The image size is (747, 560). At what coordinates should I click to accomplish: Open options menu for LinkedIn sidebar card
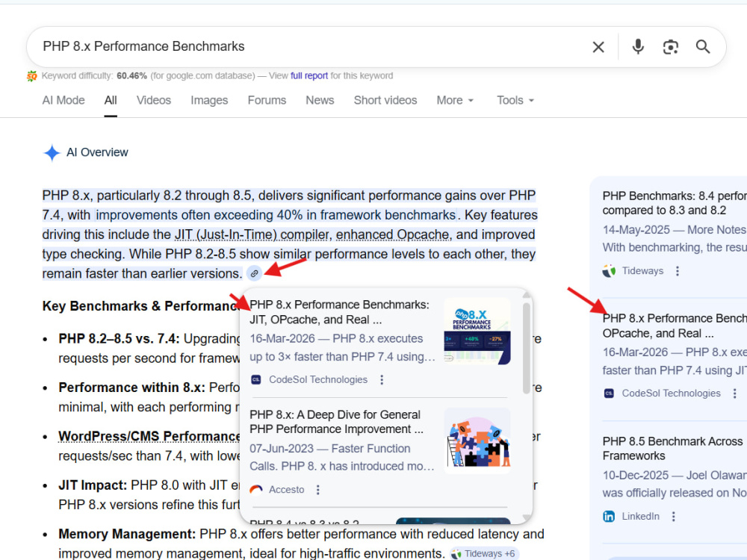click(x=673, y=517)
